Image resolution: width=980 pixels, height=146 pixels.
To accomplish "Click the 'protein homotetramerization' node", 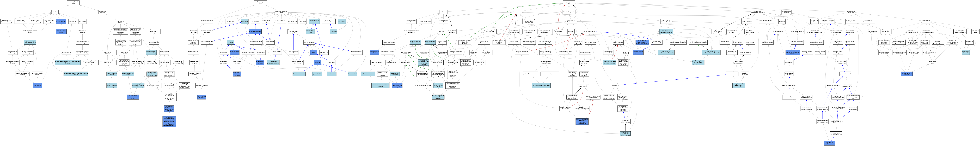I will pos(541,85).
